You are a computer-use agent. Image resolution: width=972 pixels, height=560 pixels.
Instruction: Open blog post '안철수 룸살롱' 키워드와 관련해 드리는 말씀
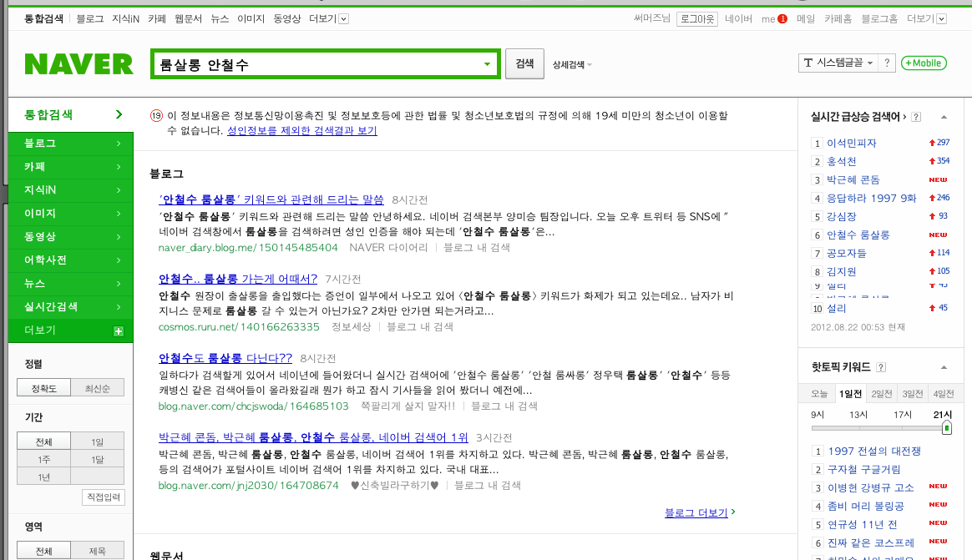(x=271, y=199)
